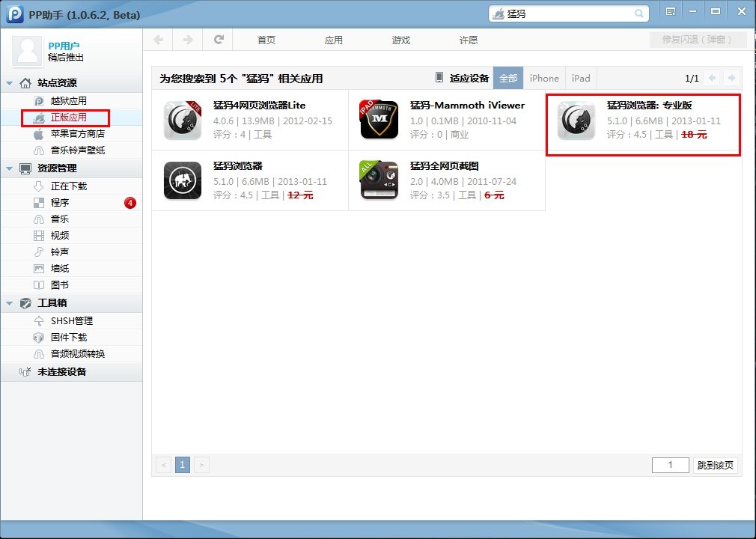
Task: Click the 猛犸全网页截图 camera icon
Action: [379, 181]
